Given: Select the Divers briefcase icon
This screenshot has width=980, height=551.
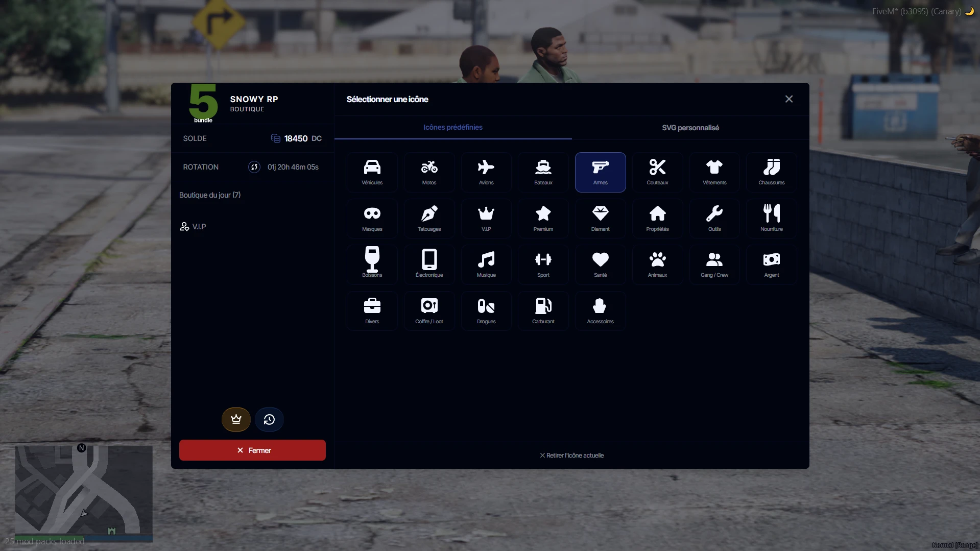Looking at the screenshot, I should 372,311.
